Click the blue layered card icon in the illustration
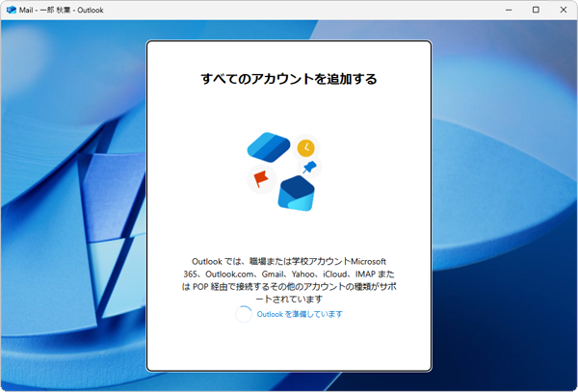Image resolution: width=578 pixels, height=392 pixels. coord(269,147)
